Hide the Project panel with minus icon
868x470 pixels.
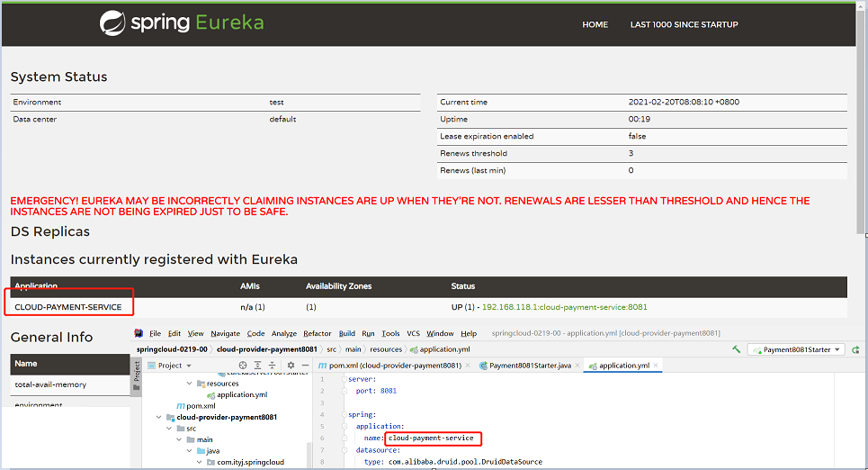point(305,366)
